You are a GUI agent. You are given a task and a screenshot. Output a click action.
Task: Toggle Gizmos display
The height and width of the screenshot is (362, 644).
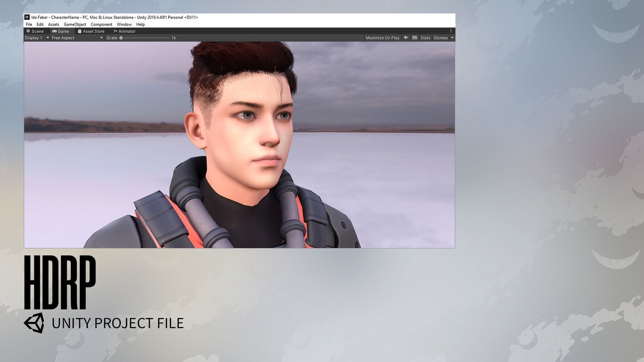point(440,38)
